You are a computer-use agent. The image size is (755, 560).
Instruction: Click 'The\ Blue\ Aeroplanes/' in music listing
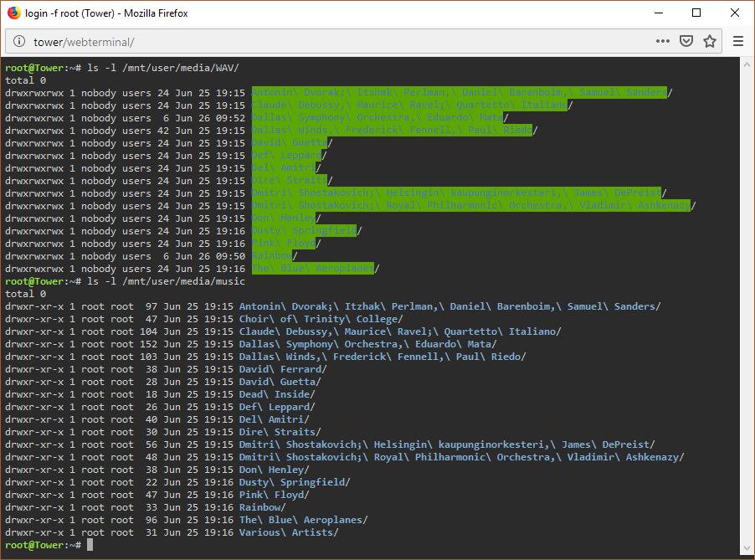pos(303,520)
